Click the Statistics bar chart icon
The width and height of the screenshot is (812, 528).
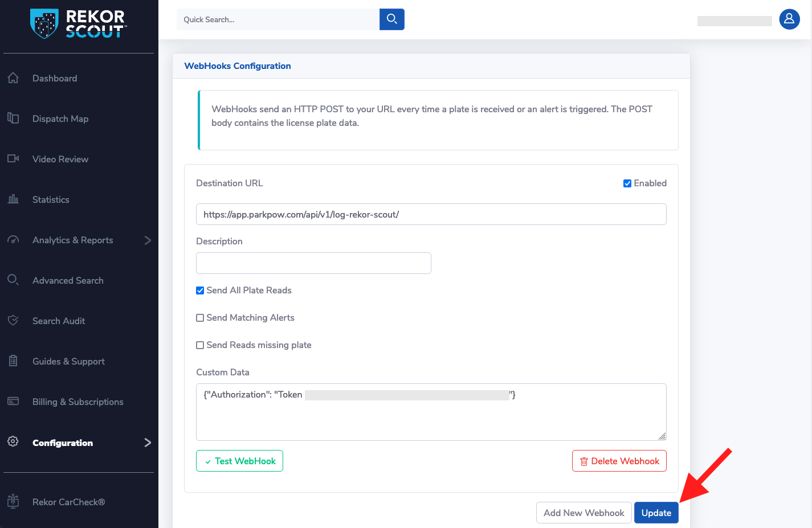13,199
